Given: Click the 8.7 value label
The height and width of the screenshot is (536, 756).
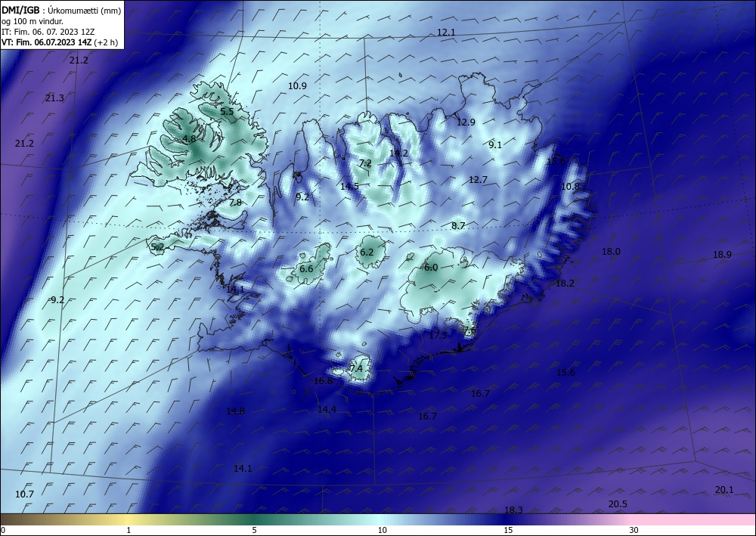Looking at the screenshot, I should [x=458, y=225].
